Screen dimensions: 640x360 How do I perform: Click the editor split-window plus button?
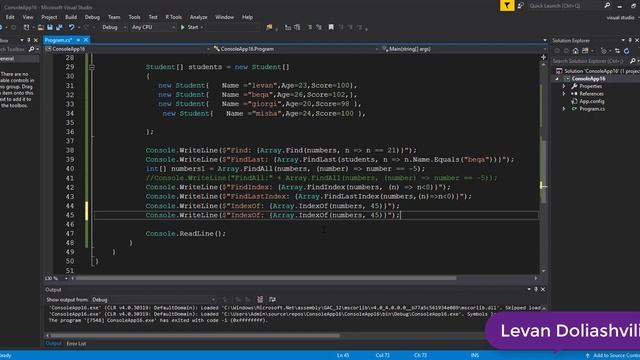click(543, 58)
